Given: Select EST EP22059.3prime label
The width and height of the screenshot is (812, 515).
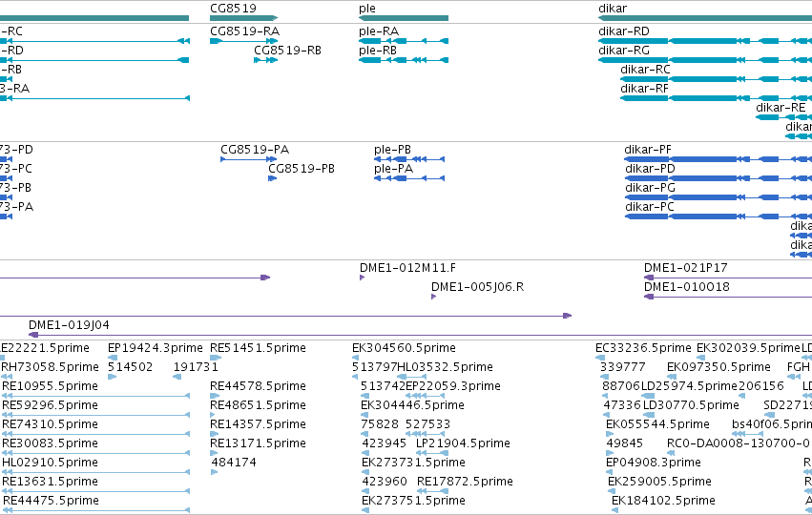Looking at the screenshot, I should 453,386.
